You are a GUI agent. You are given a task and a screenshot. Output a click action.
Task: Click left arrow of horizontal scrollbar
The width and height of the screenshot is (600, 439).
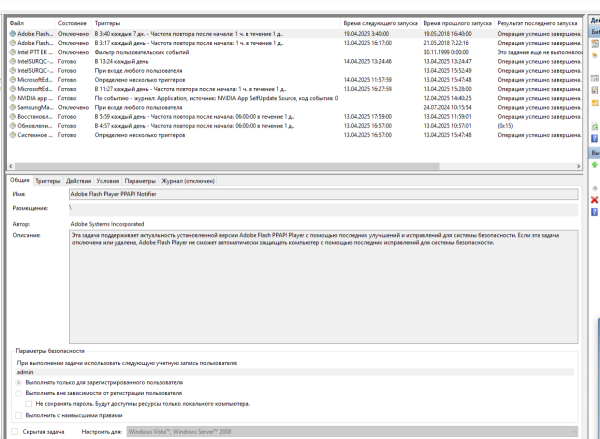point(11,166)
